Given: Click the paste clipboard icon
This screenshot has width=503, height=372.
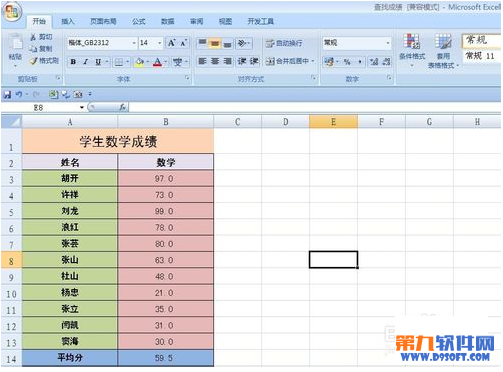Looking at the screenshot, I should [x=15, y=44].
